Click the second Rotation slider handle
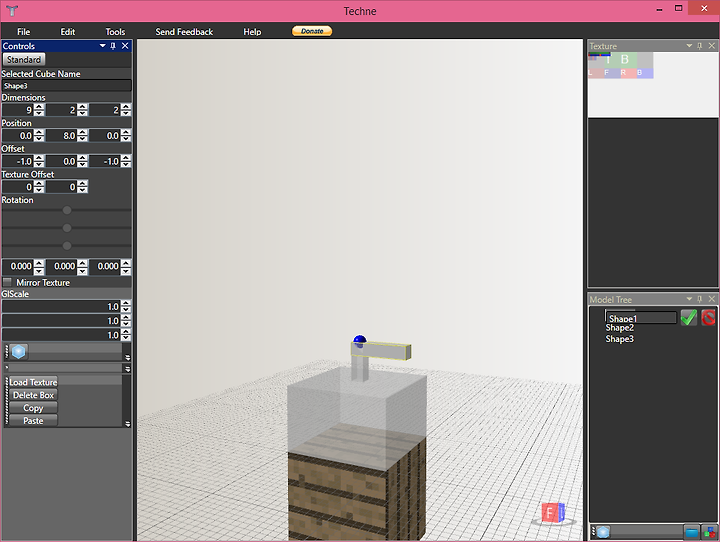Screen dimensions: 720x542 67,228
